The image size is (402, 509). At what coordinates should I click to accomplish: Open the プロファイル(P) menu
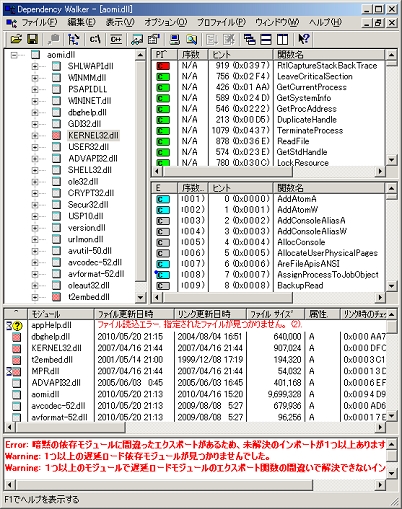click(221, 23)
